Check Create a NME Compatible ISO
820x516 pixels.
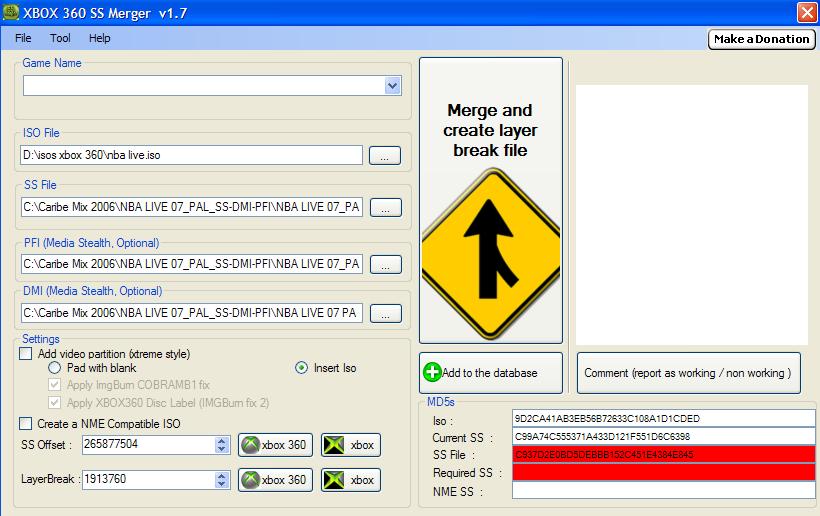(26, 423)
